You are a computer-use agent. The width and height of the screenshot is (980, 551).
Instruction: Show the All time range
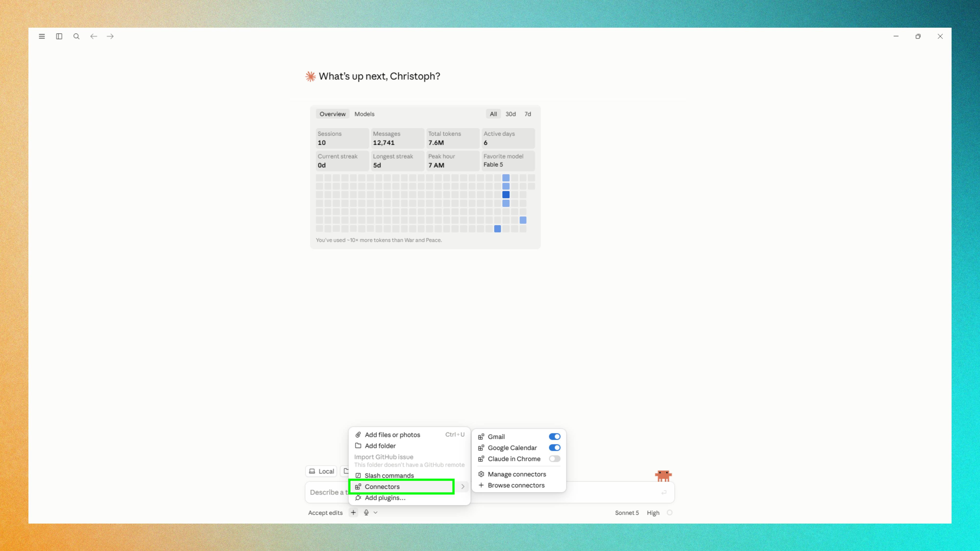493,114
